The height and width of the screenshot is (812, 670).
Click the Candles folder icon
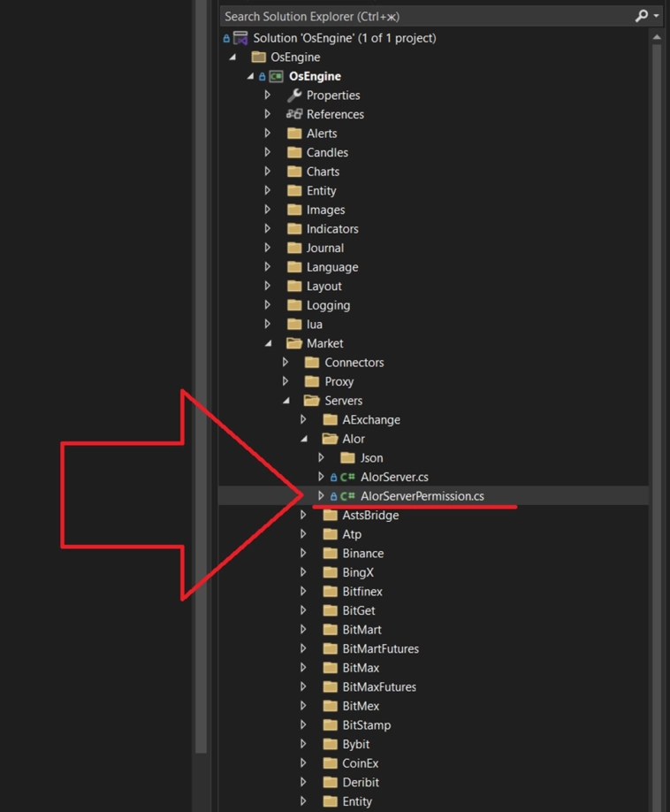point(294,152)
